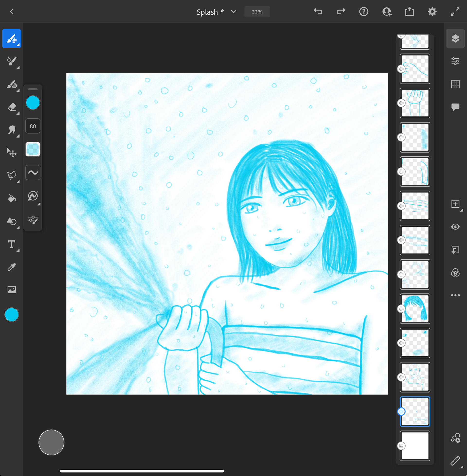Open the document name dropdown chevron

pyautogui.click(x=233, y=11)
